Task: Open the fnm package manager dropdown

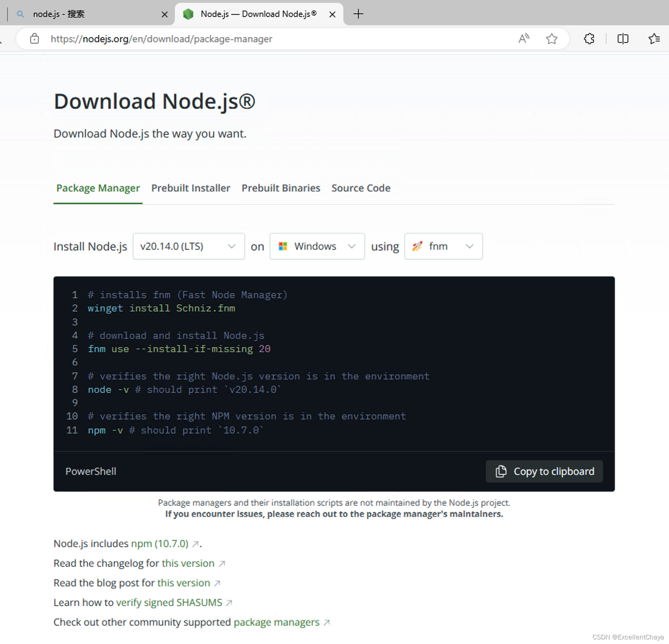Action: pos(443,246)
